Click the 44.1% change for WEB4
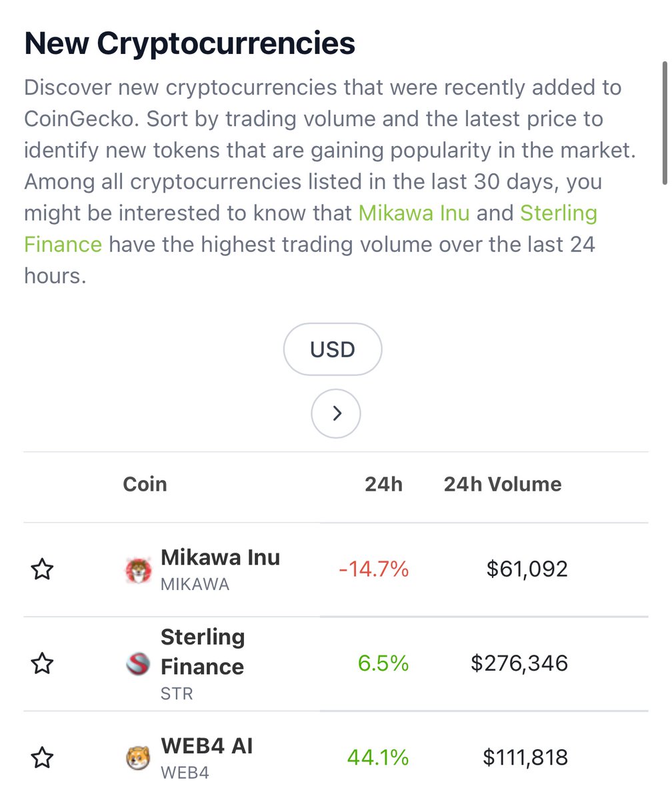 [x=378, y=758]
